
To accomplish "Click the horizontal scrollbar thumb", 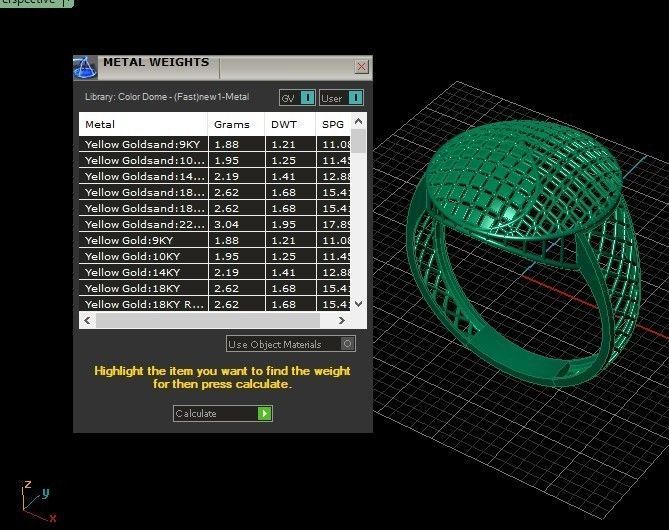I will [208, 320].
